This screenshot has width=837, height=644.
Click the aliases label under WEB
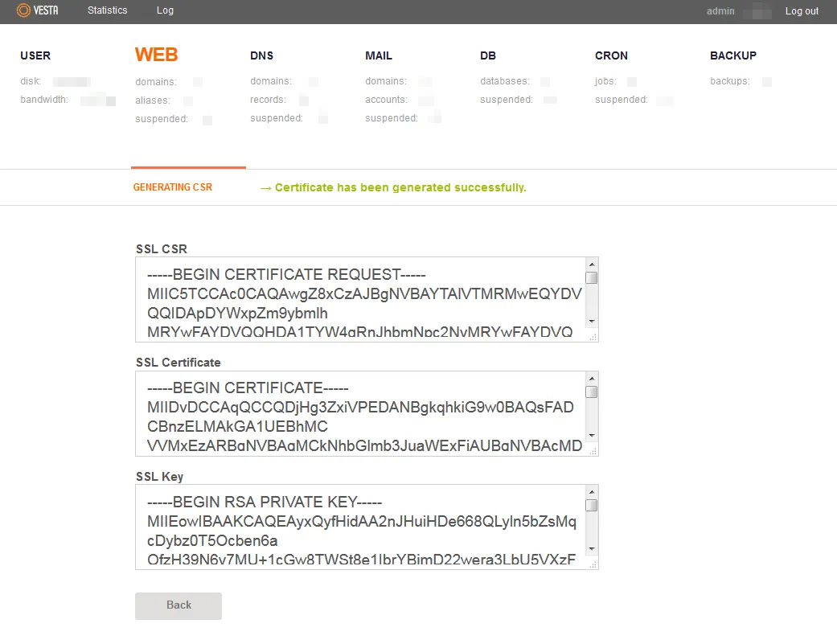(x=153, y=100)
